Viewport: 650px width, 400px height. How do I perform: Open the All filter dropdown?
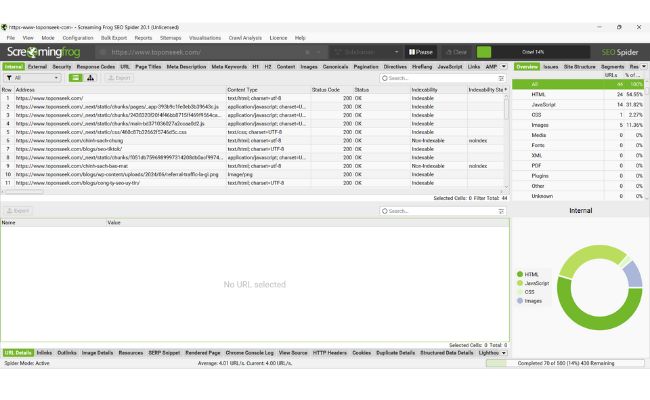point(32,77)
